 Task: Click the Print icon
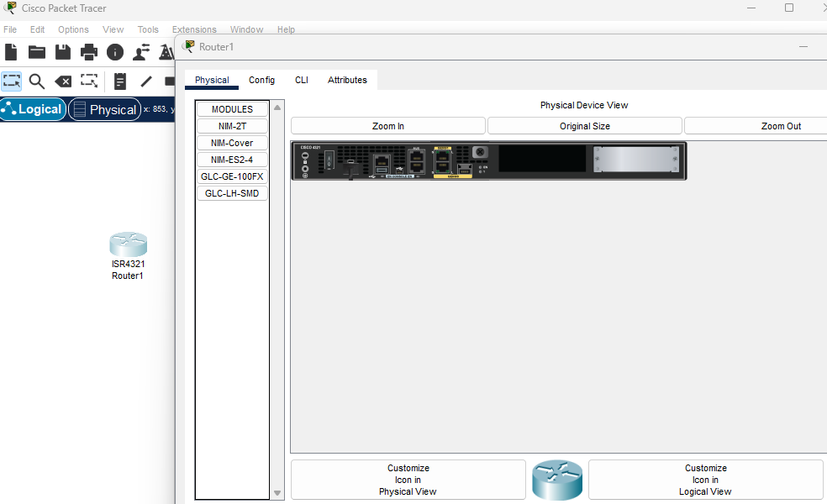point(88,52)
